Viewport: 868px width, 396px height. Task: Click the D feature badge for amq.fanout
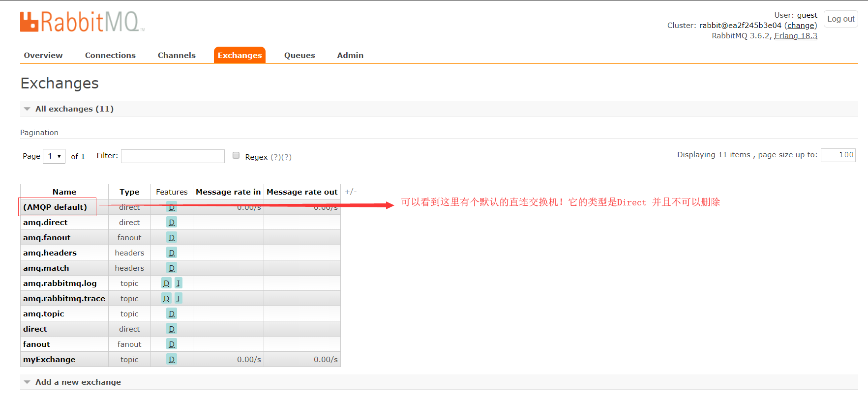(172, 238)
